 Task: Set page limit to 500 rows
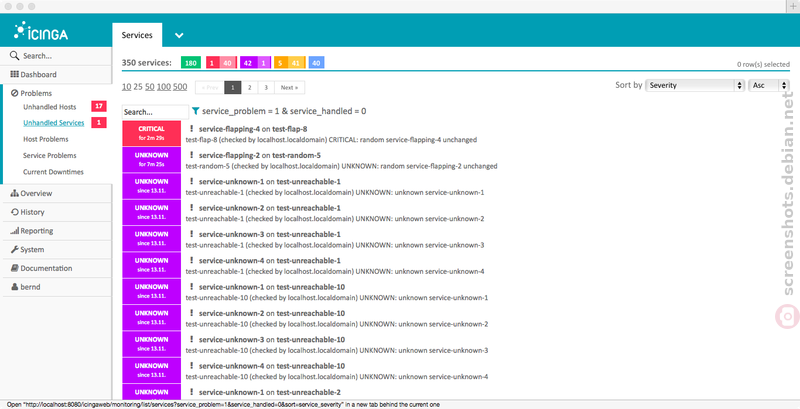[180, 87]
